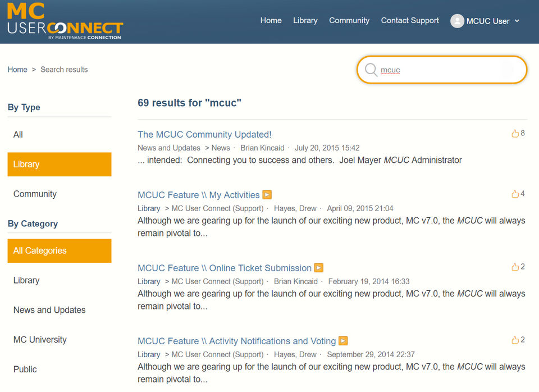Filter by the Public category
This screenshot has height=392, width=539.
(60, 370)
